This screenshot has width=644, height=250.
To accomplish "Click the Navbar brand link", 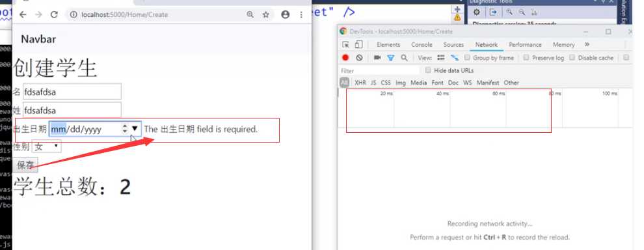I will 38,39.
